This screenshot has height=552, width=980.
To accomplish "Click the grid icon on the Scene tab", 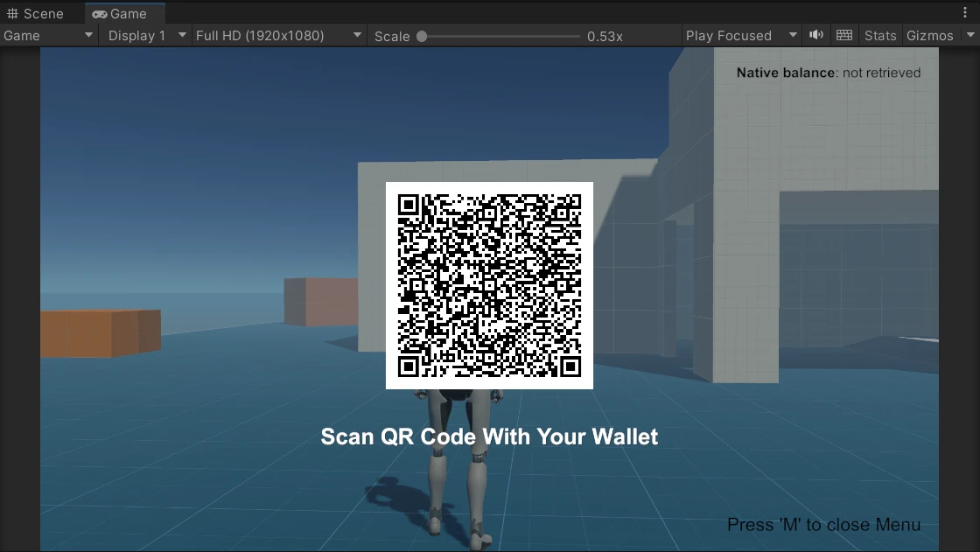I will tap(12, 14).
